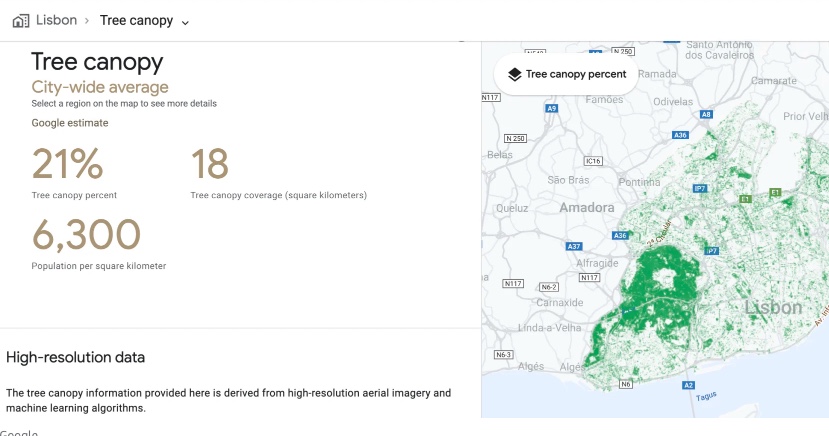
Task: Click the N6-3 road label
Action: 503,355
